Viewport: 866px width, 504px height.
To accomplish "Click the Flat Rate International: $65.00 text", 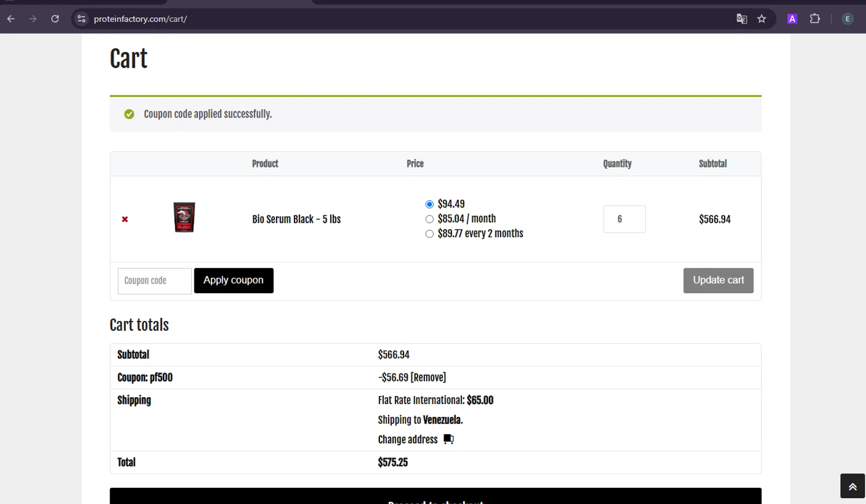I will (436, 401).
